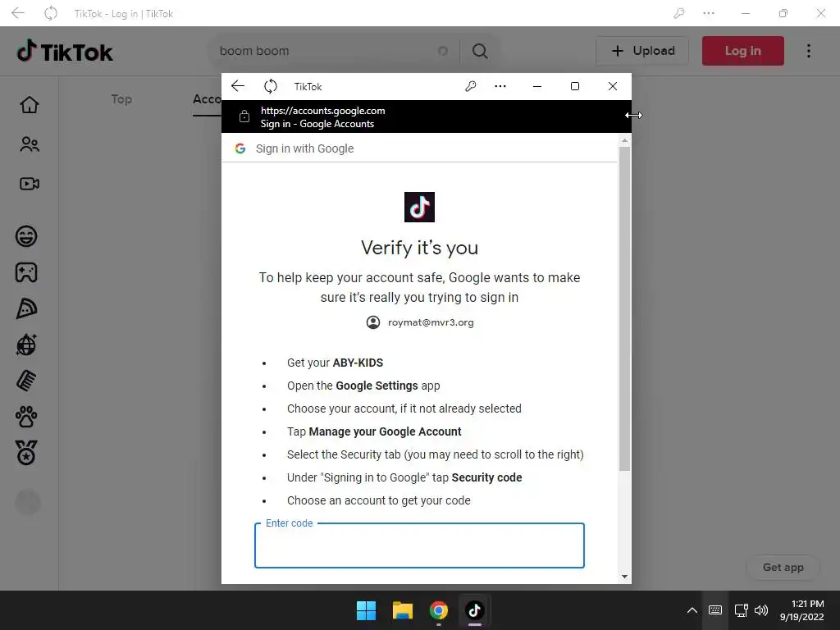Screen dimensions: 840x630
Task: Click the popup scrollbar up arrow
Action: pos(624,140)
